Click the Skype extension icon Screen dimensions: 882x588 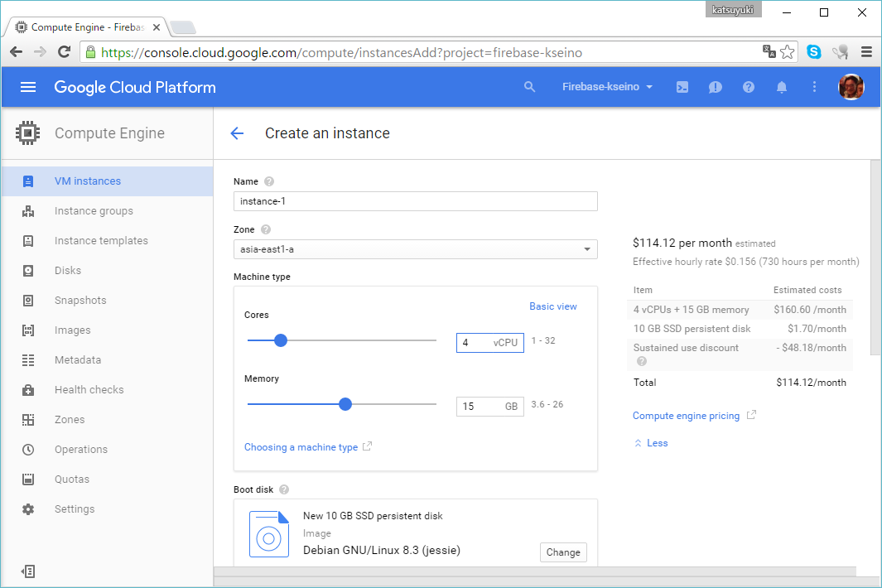click(813, 52)
